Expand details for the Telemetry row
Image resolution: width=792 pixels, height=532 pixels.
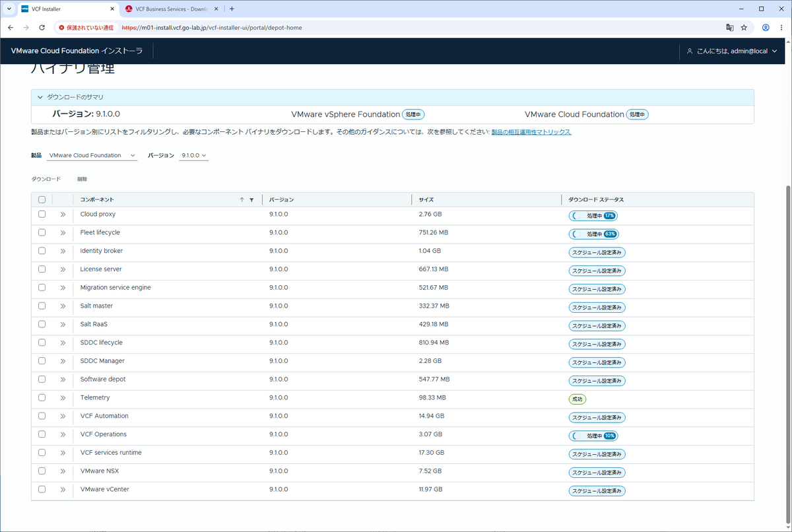point(63,398)
